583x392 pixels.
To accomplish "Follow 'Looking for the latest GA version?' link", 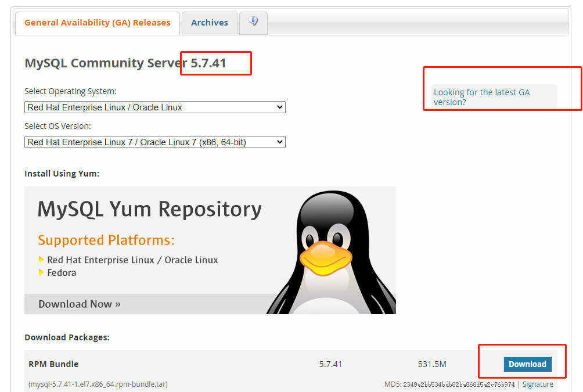I will [x=481, y=97].
